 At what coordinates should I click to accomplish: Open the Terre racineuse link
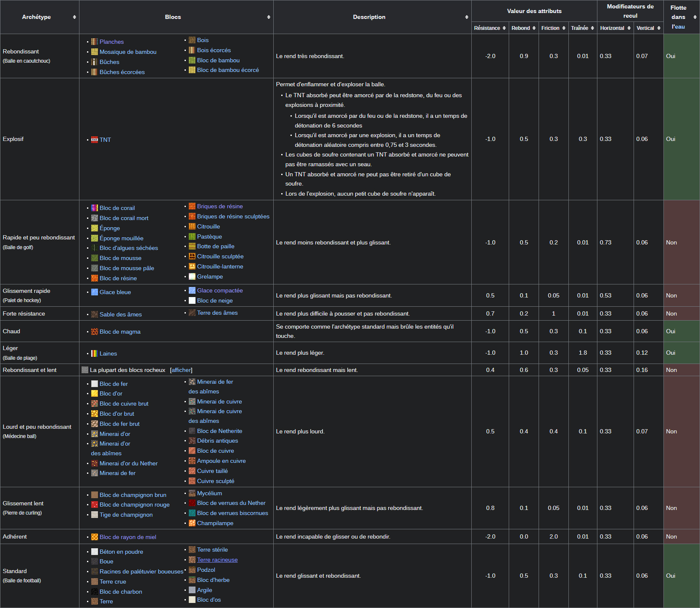[x=217, y=560]
